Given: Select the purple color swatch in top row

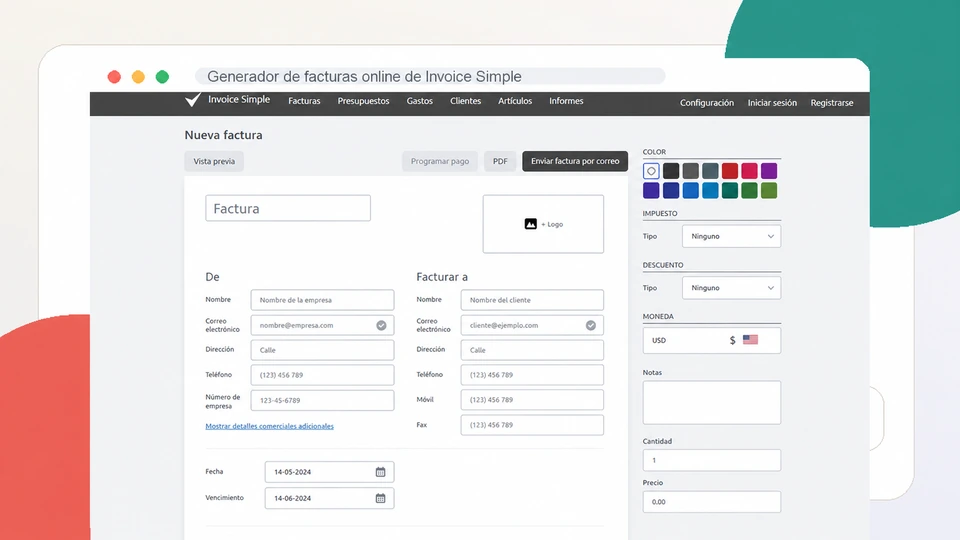Looking at the screenshot, I should [769, 171].
